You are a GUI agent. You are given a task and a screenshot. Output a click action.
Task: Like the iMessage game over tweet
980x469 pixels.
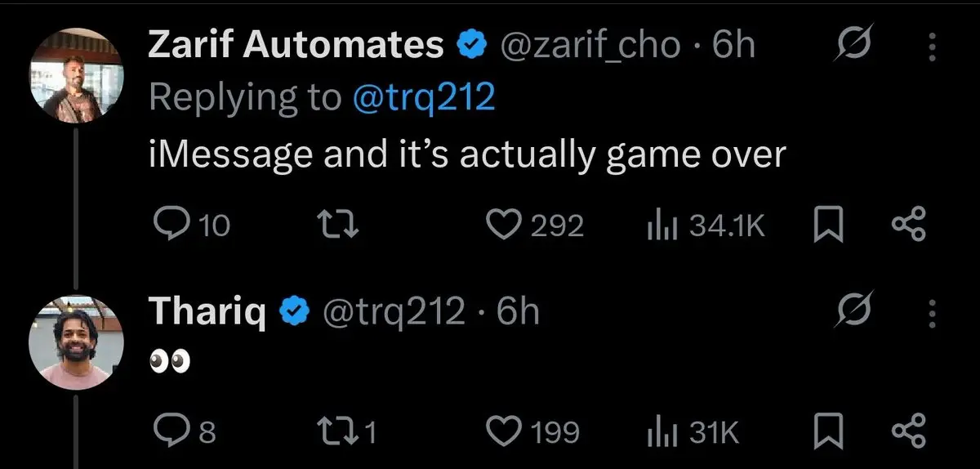click(x=506, y=225)
